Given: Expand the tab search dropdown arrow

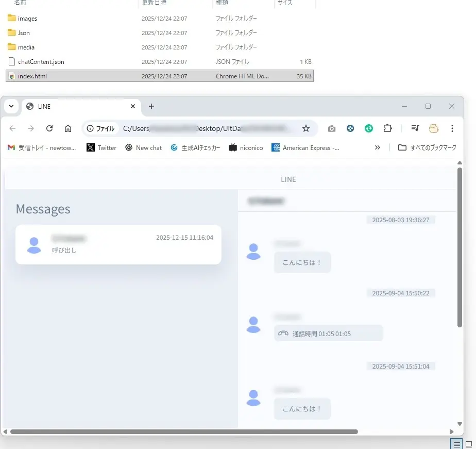Looking at the screenshot, I should 11,106.
